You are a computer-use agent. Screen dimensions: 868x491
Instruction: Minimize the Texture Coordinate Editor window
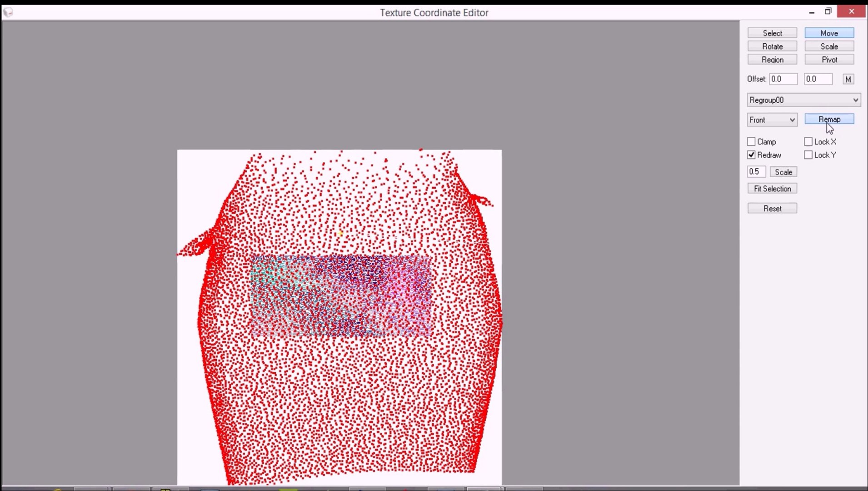click(812, 12)
